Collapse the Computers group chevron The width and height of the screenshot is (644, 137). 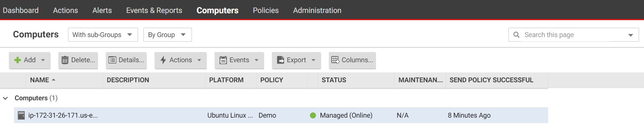point(5,98)
